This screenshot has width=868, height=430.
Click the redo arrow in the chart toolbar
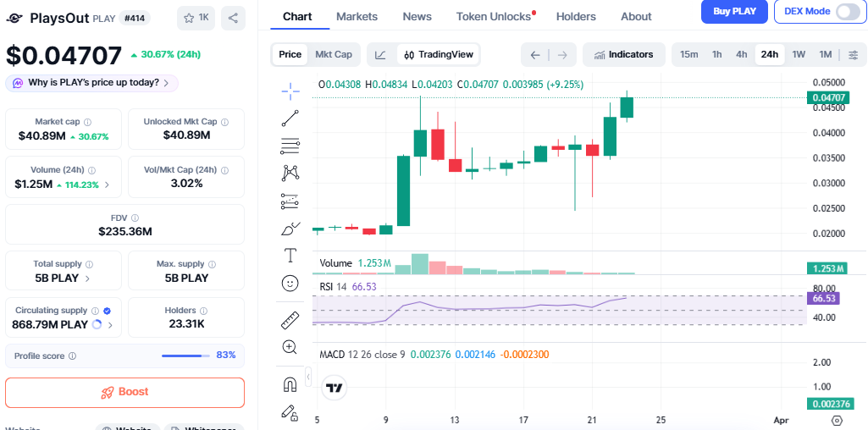(562, 55)
